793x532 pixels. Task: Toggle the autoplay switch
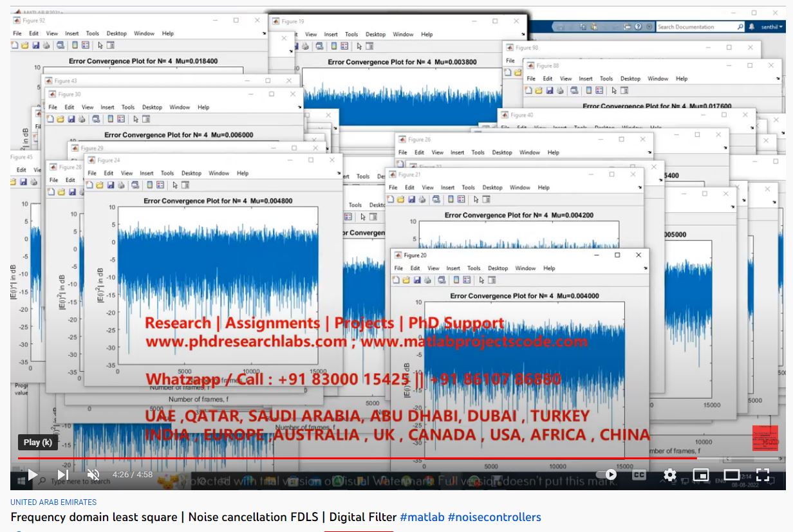click(x=607, y=475)
